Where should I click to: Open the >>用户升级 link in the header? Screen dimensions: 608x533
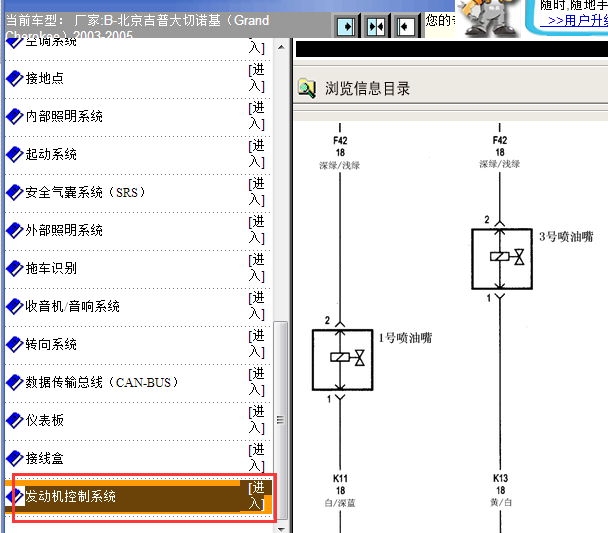coord(575,21)
